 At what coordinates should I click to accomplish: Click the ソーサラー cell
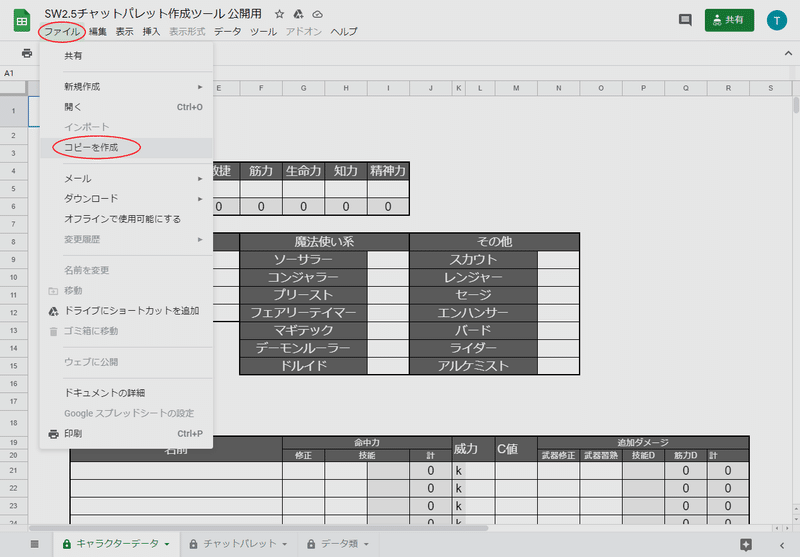point(304,260)
